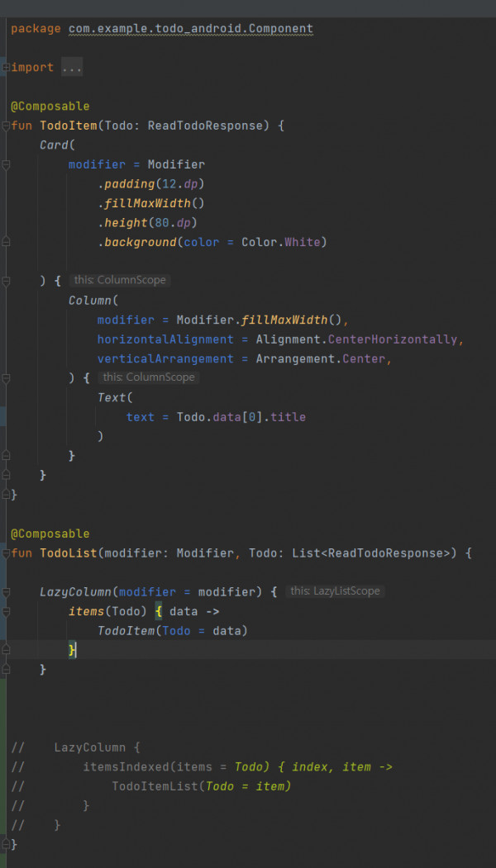Click the first @Composable annotation above TodoItem
This screenshot has height=868, width=496.
pos(50,107)
